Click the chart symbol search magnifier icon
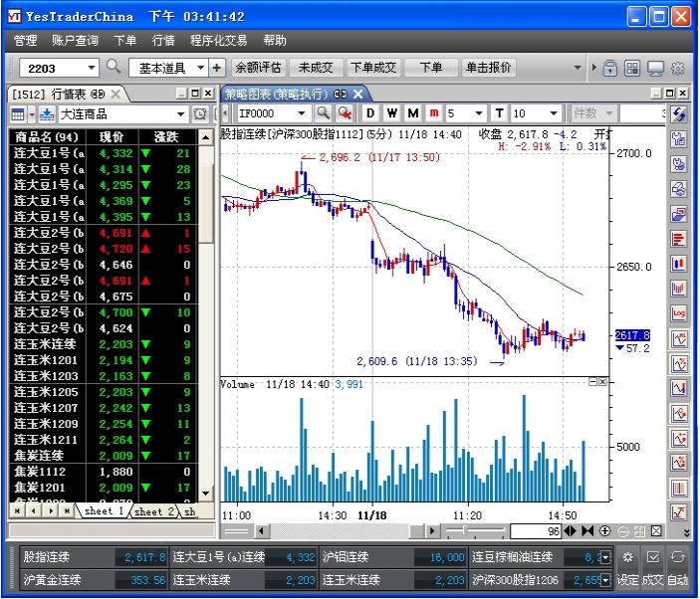This screenshot has height=599, width=700. point(323,113)
